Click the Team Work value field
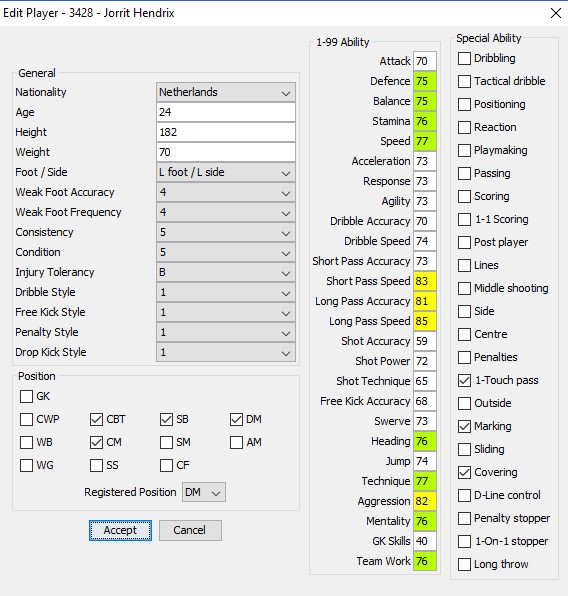The height and width of the screenshot is (596, 568). [x=425, y=561]
